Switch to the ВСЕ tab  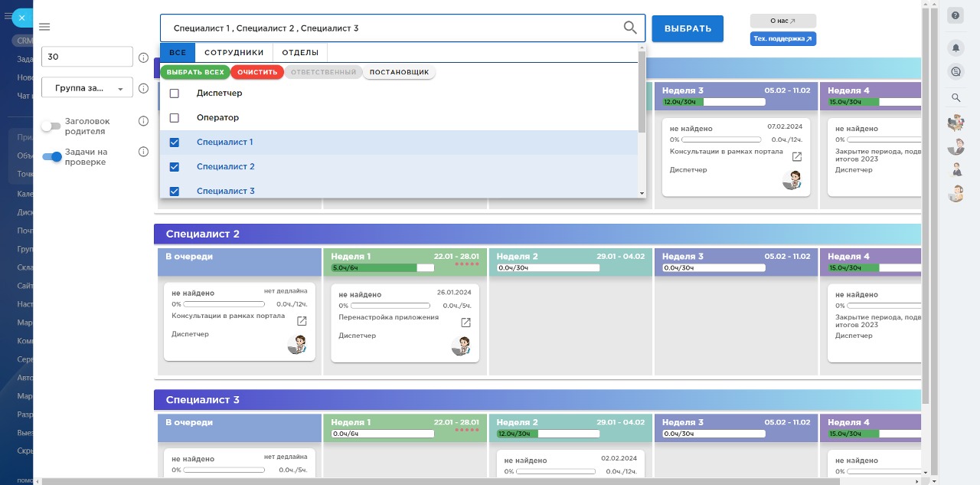click(x=178, y=53)
